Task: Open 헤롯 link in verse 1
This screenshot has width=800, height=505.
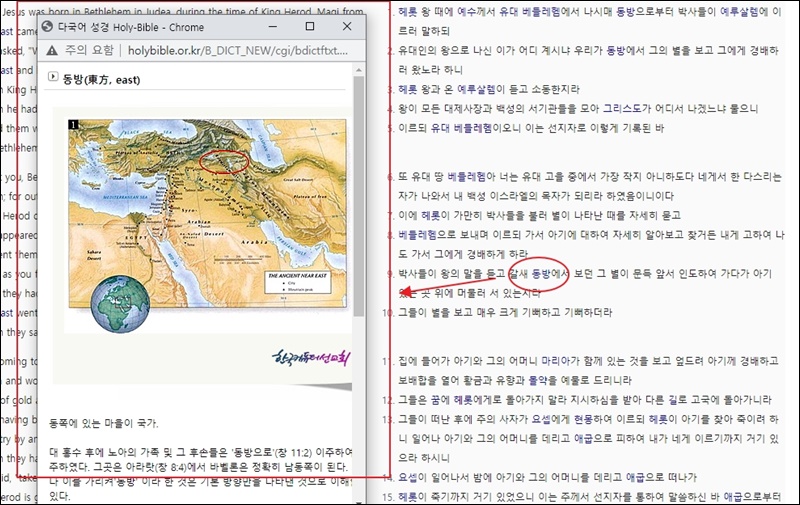Action: (x=408, y=12)
